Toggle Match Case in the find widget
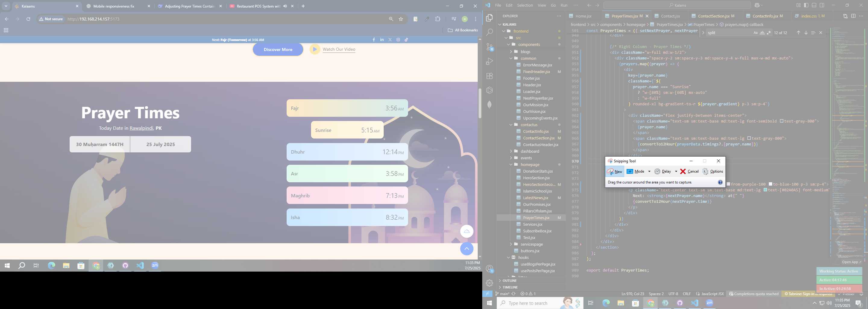 [x=756, y=33]
